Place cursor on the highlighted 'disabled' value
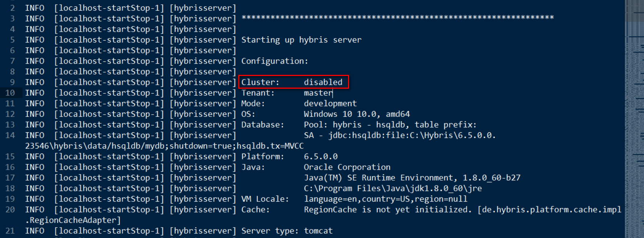This screenshot has width=644, height=238. pyautogui.click(x=323, y=82)
